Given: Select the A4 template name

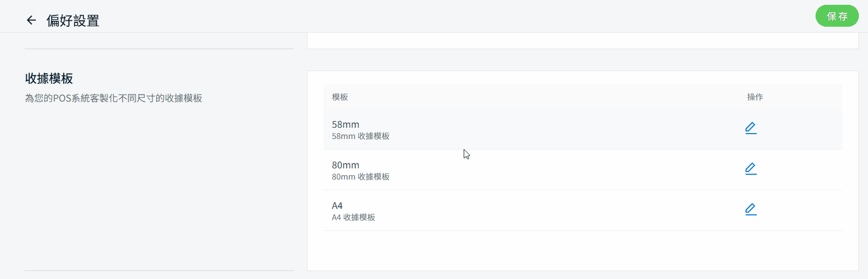Looking at the screenshot, I should (x=337, y=206).
